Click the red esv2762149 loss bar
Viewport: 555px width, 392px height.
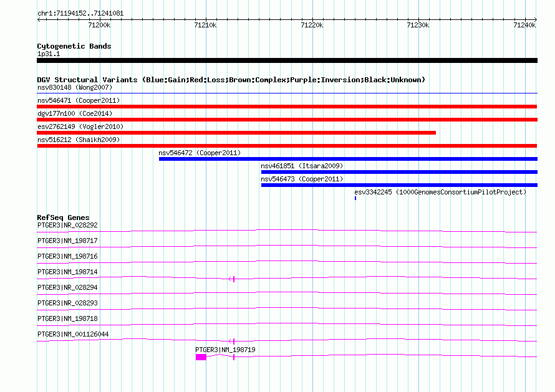[236, 133]
